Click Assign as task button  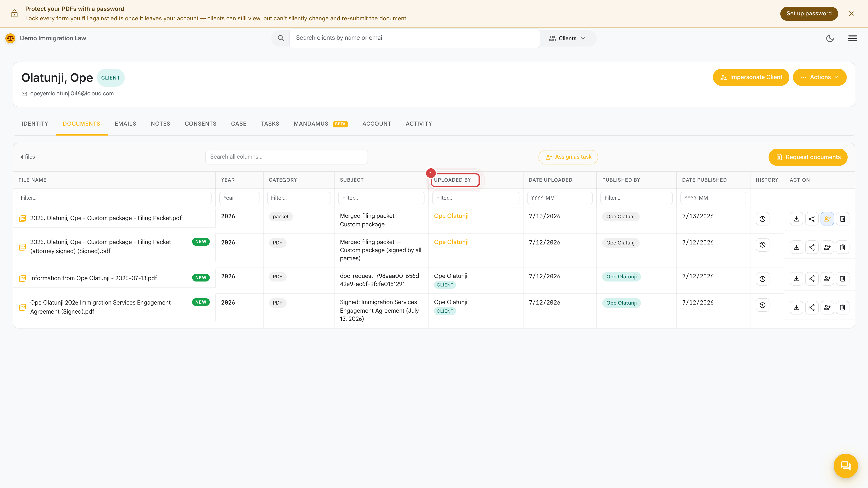(x=568, y=157)
